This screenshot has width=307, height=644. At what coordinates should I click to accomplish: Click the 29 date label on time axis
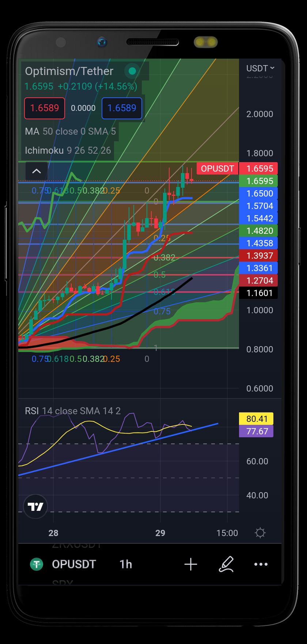point(160,533)
